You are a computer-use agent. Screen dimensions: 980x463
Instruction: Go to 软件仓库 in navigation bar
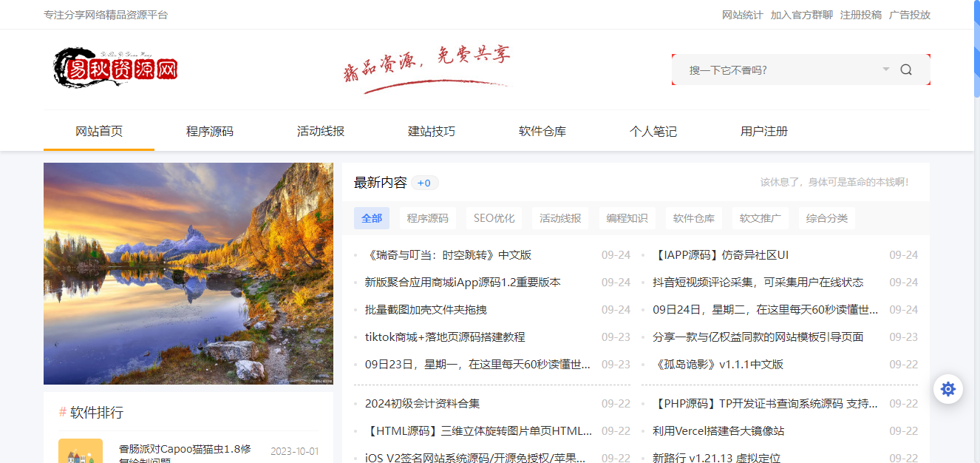pyautogui.click(x=542, y=132)
